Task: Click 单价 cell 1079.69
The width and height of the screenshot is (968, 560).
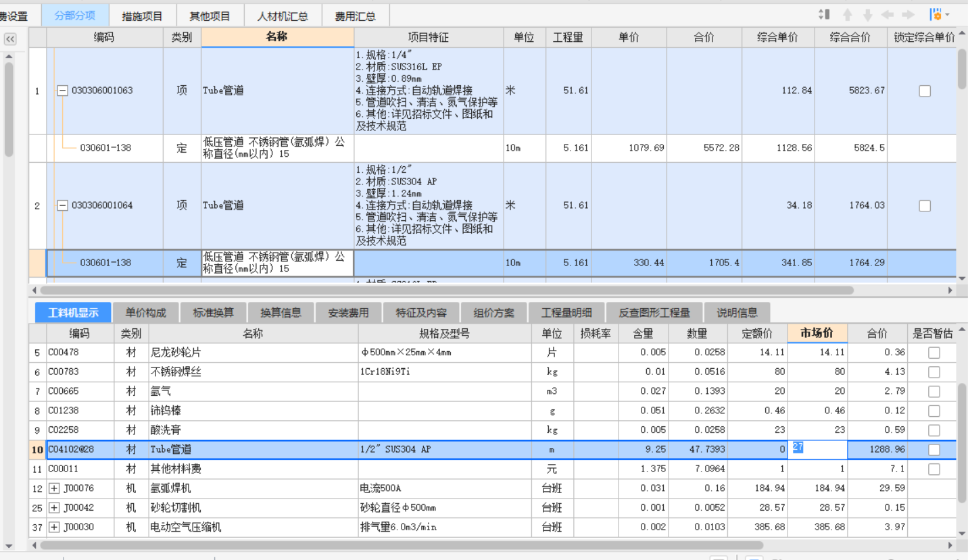Action: pyautogui.click(x=629, y=148)
